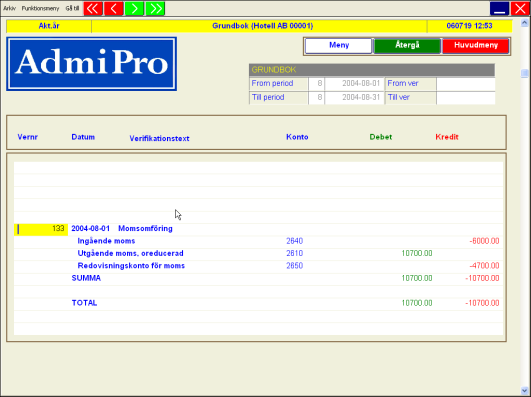Jump to last record with double-right arrow

coord(155,8)
